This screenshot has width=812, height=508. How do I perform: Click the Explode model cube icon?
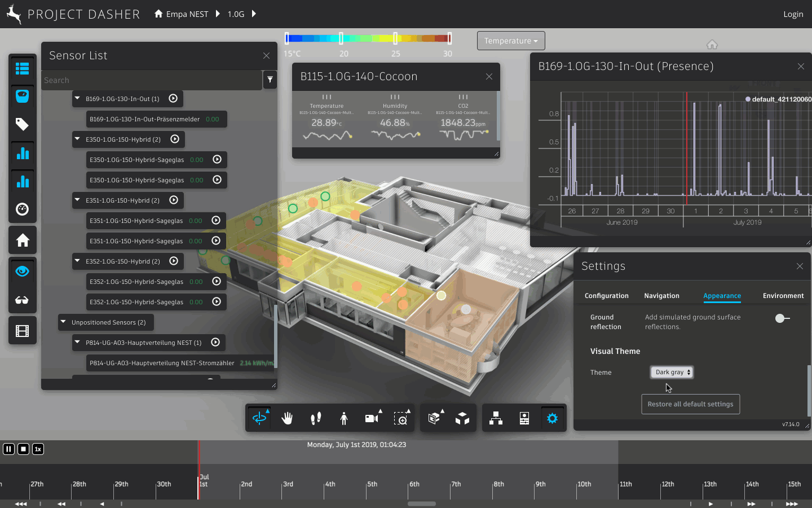(462, 418)
